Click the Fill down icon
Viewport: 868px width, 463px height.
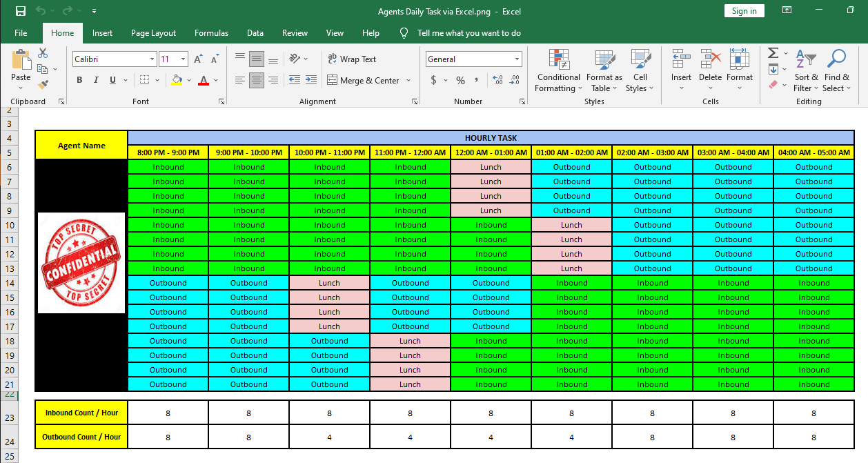773,69
